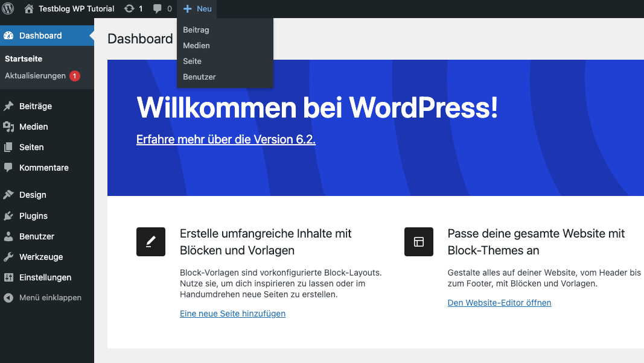
Task: Click Eine neue Seite hinzufügen link
Action: point(232,314)
